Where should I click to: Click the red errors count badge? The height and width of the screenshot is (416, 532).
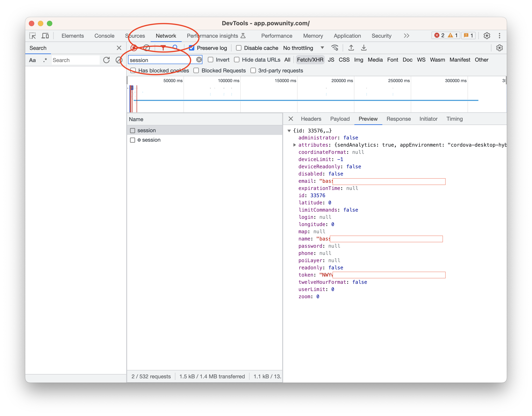(439, 36)
